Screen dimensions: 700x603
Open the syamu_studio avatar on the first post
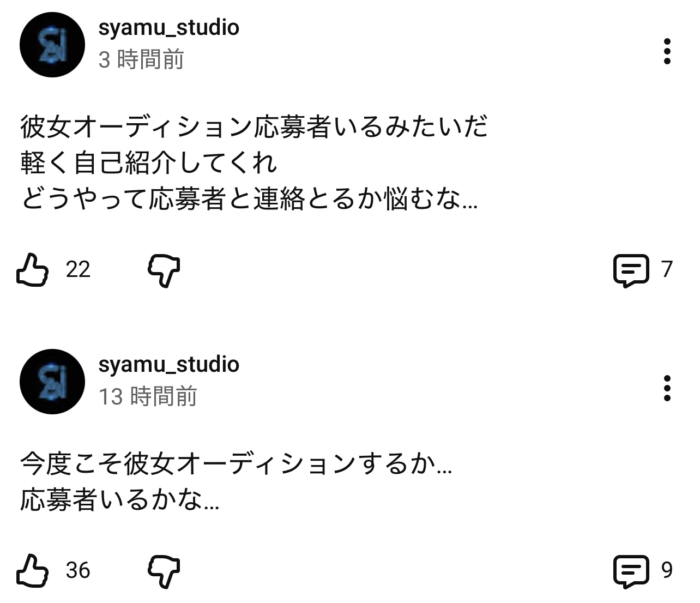tap(52, 44)
